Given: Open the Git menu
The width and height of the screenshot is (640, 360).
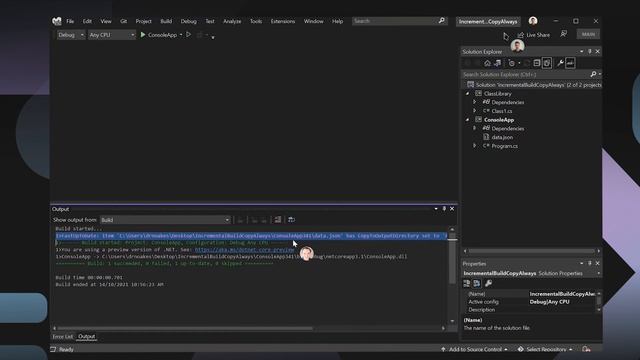Looking at the screenshot, I should click(x=124, y=21).
